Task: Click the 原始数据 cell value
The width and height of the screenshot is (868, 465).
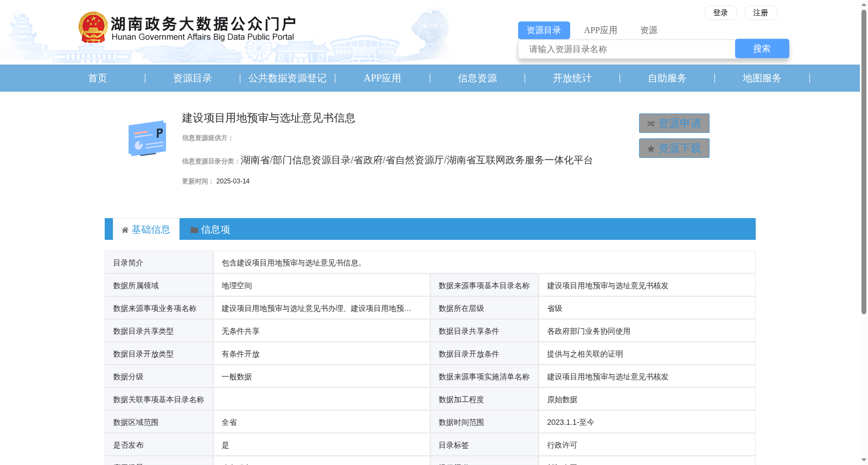Action: (x=562, y=399)
